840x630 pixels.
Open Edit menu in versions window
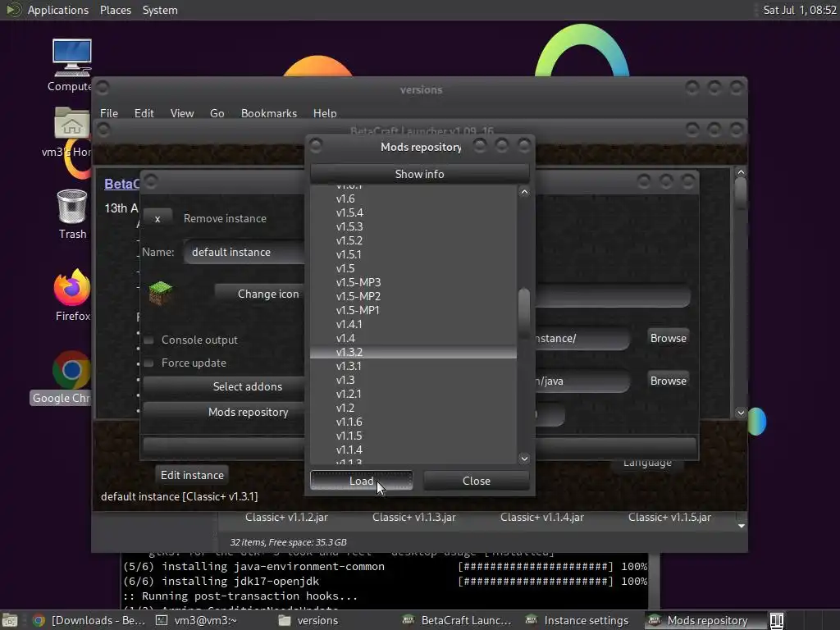tap(144, 113)
